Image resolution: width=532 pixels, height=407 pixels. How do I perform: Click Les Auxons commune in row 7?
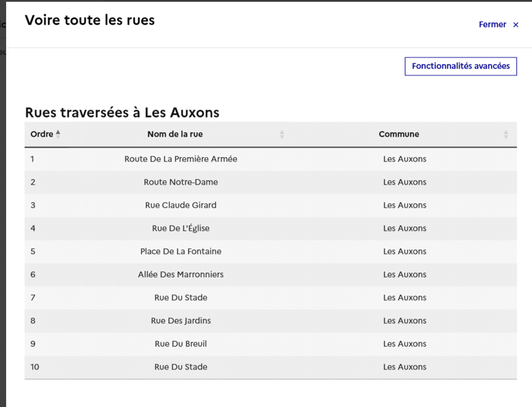[x=405, y=297]
